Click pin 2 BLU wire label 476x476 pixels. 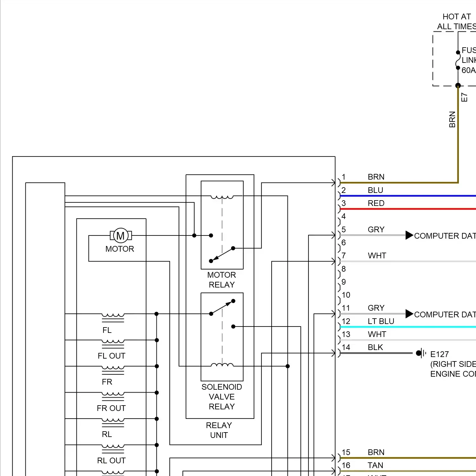pos(375,190)
